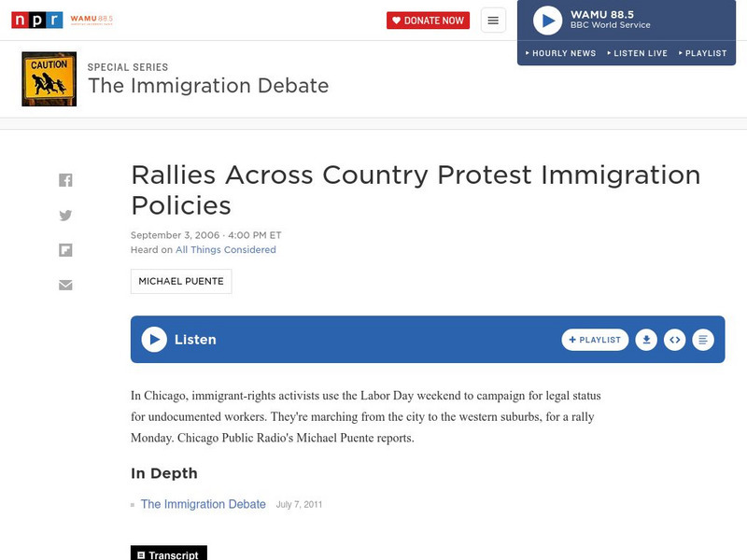The height and width of the screenshot is (560, 747).
Task: View the audio transcript options icon
Action: tap(703, 340)
